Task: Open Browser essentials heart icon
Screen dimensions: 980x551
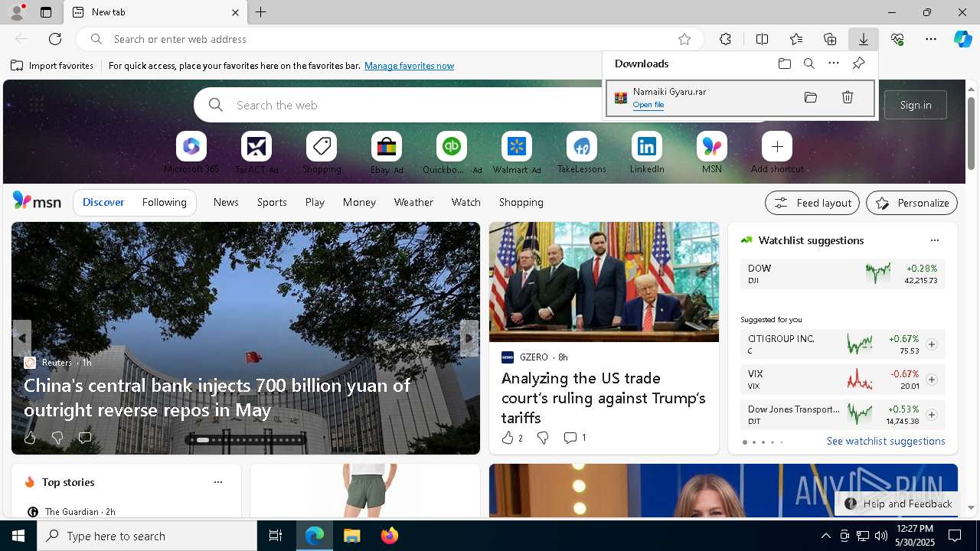Action: pyautogui.click(x=897, y=39)
